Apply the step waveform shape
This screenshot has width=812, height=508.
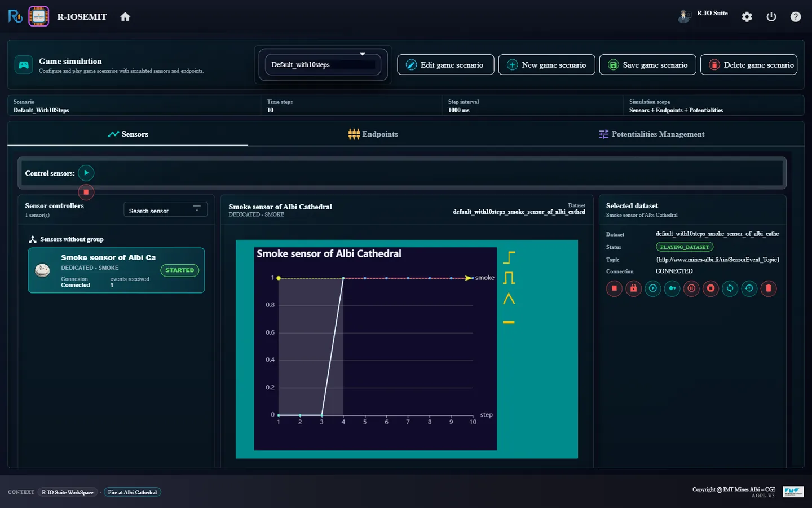click(x=509, y=257)
